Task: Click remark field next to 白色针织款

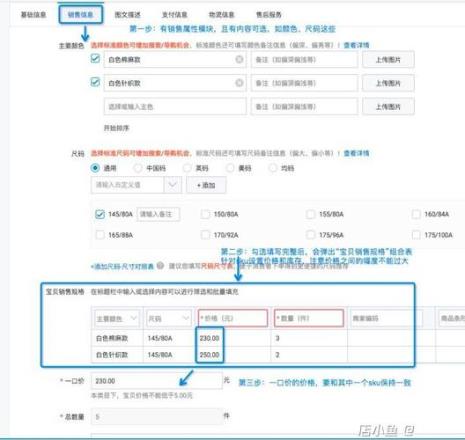Action: tap(304, 83)
